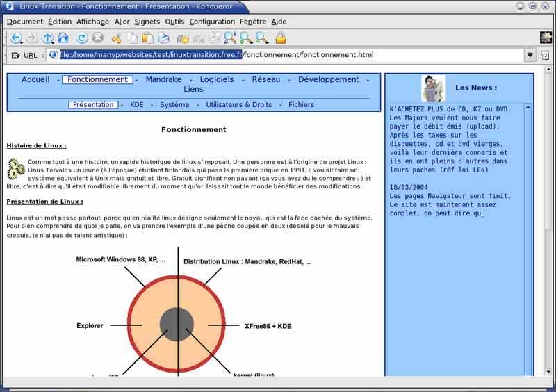The height and width of the screenshot is (392, 556).
Task: Click the news box scroll up arrow
Action: (528, 107)
